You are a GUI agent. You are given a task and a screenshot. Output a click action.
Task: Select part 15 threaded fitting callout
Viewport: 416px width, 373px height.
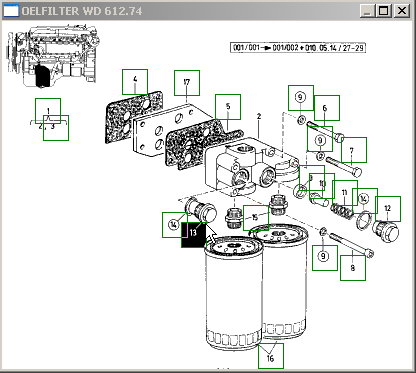[x=256, y=218]
